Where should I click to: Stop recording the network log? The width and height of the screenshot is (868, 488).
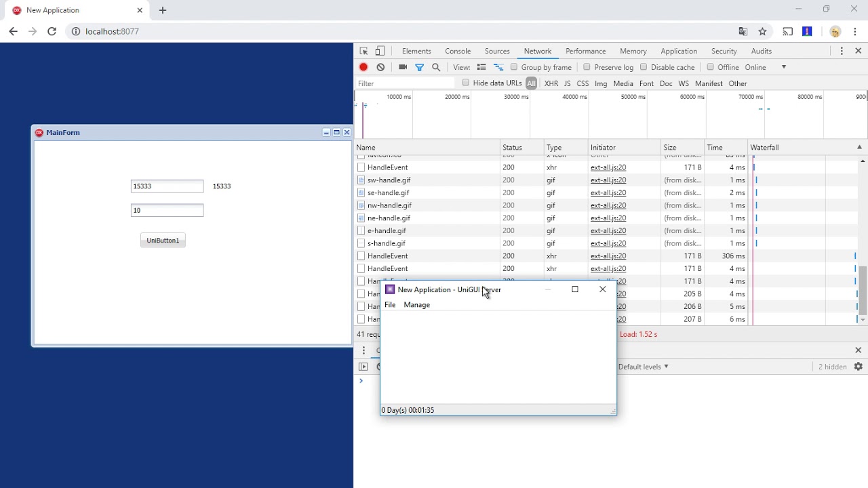pos(363,67)
